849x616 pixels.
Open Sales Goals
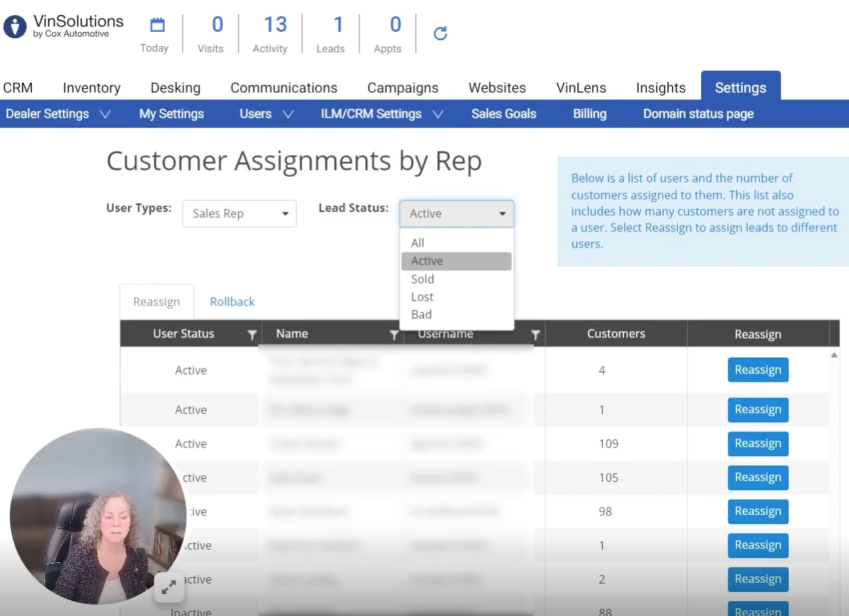[x=504, y=114]
